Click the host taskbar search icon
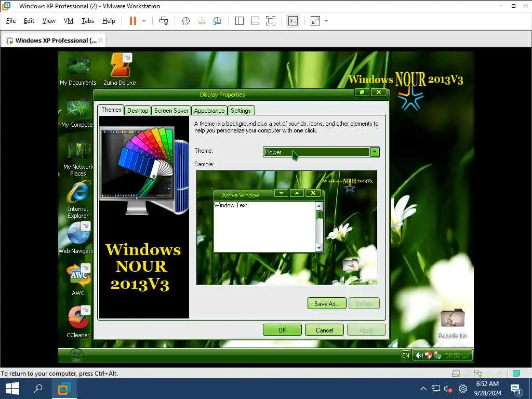 point(38,389)
